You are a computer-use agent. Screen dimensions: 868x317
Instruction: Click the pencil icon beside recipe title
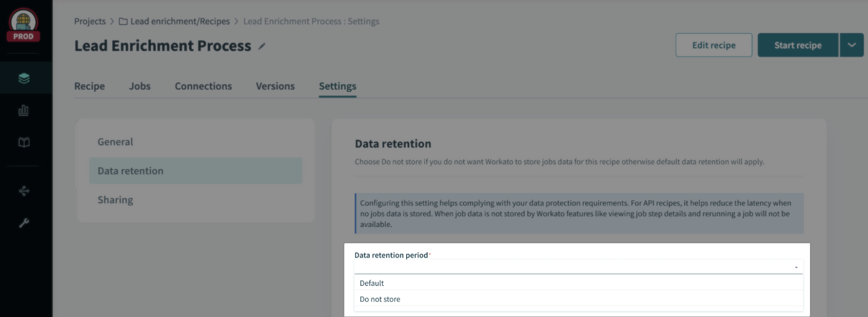point(262,46)
